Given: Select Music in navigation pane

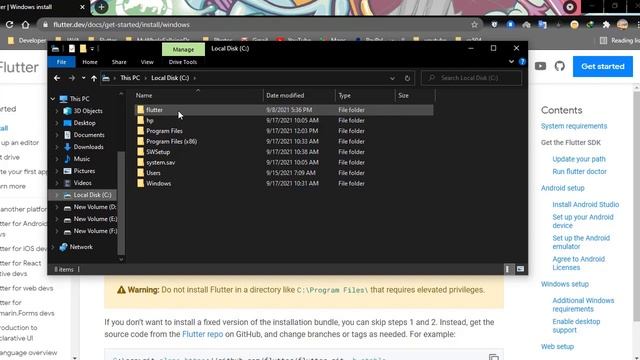Looking at the screenshot, I should click(x=82, y=159).
